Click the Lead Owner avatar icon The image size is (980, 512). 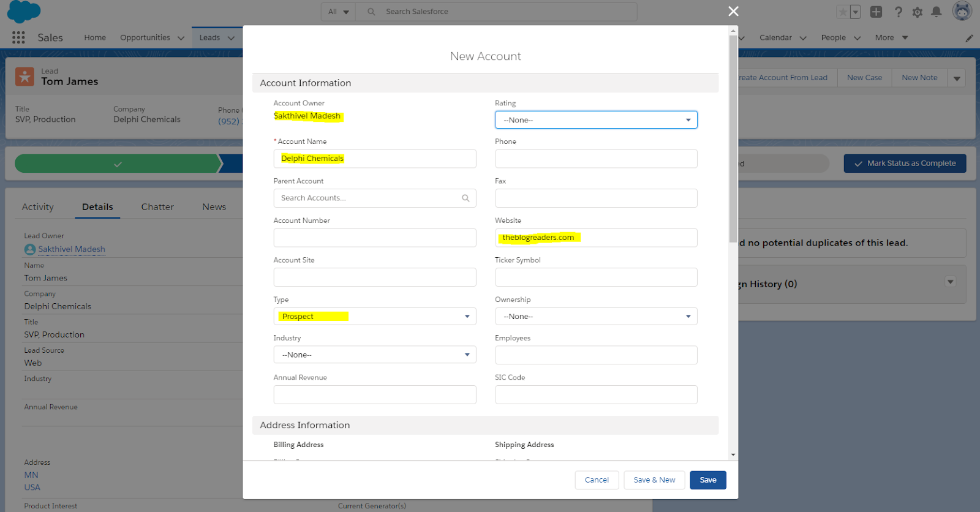point(29,249)
